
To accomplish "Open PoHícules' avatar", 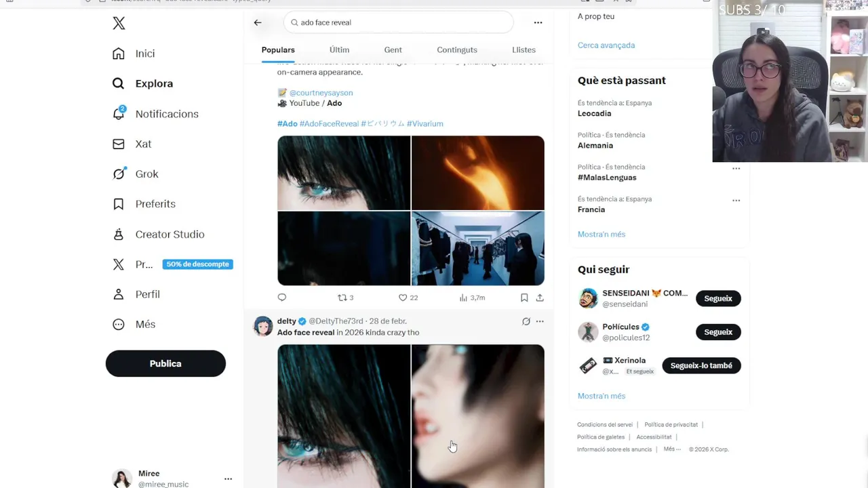I will click(x=588, y=332).
